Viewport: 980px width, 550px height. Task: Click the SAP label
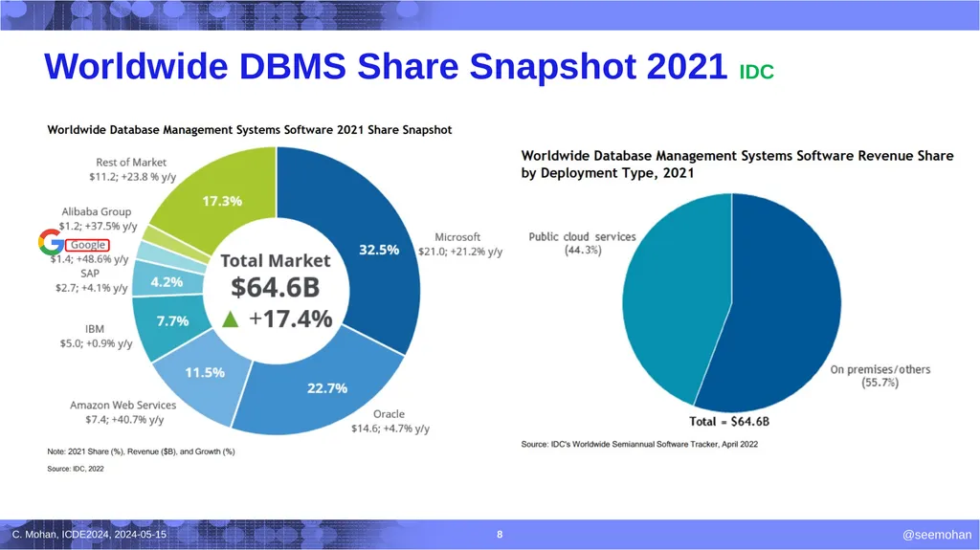pyautogui.click(x=90, y=274)
